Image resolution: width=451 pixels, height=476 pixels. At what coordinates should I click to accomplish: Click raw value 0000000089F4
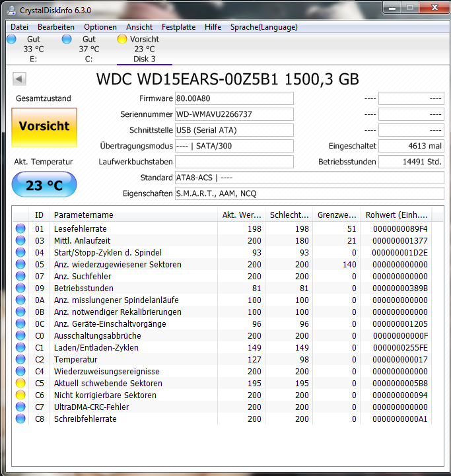(400, 228)
